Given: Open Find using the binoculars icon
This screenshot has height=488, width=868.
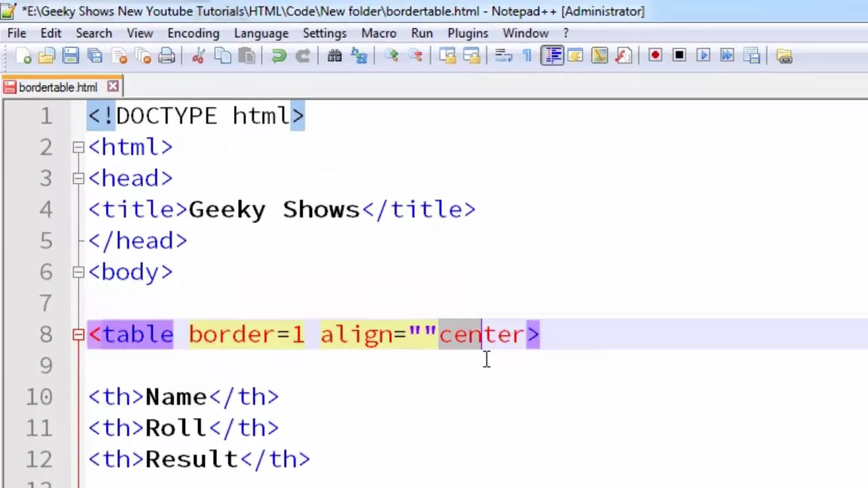Looking at the screenshot, I should [334, 56].
